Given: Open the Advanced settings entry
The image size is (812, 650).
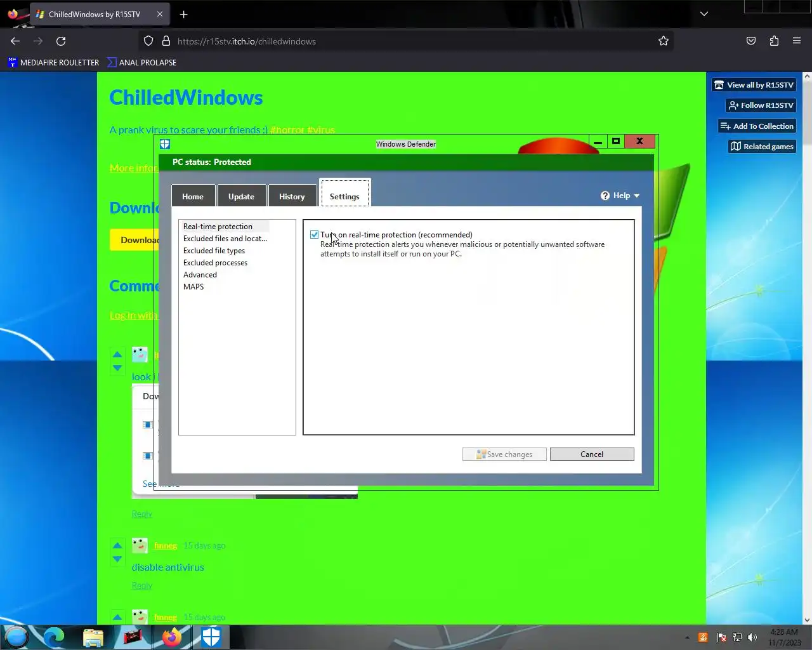Looking at the screenshot, I should (x=200, y=275).
